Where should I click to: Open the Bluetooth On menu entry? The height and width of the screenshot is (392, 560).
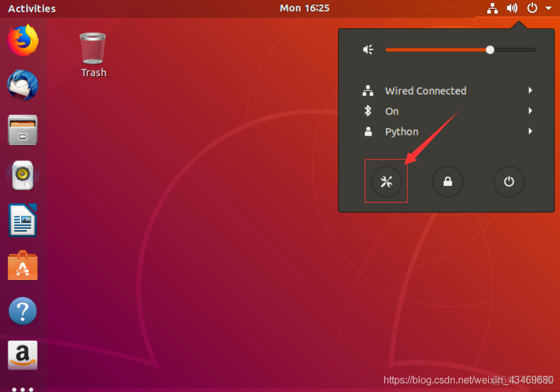pyautogui.click(x=446, y=111)
